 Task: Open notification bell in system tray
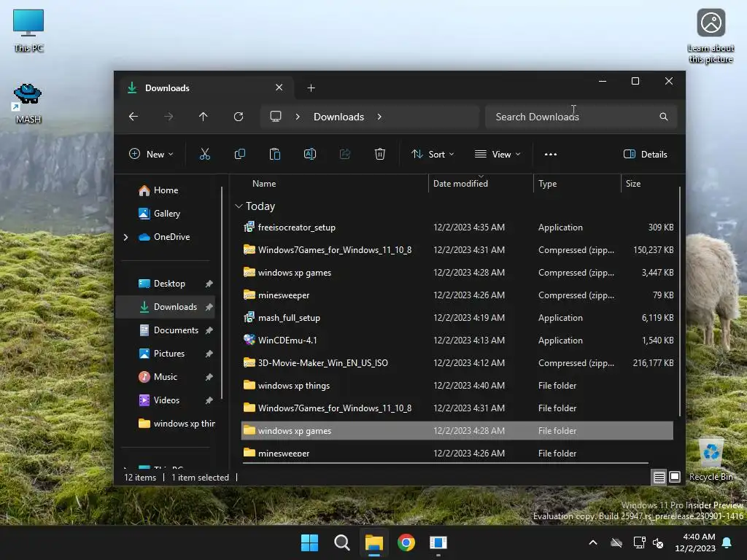coord(727,542)
